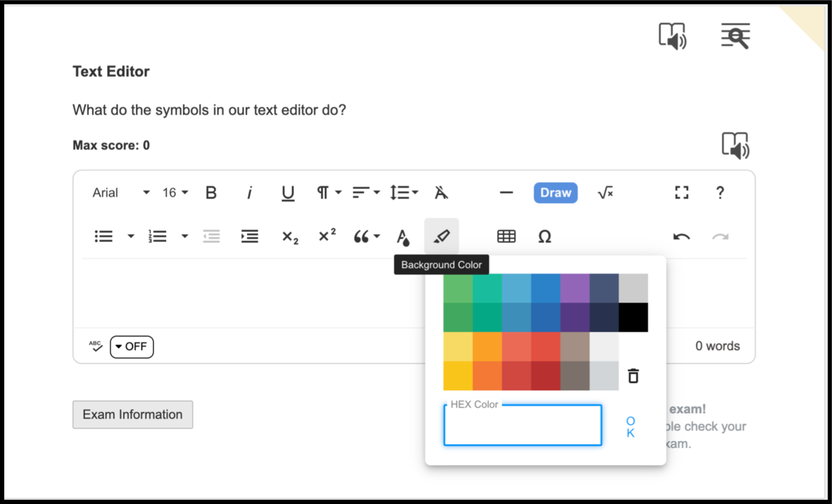Redo the last action

[x=720, y=237]
